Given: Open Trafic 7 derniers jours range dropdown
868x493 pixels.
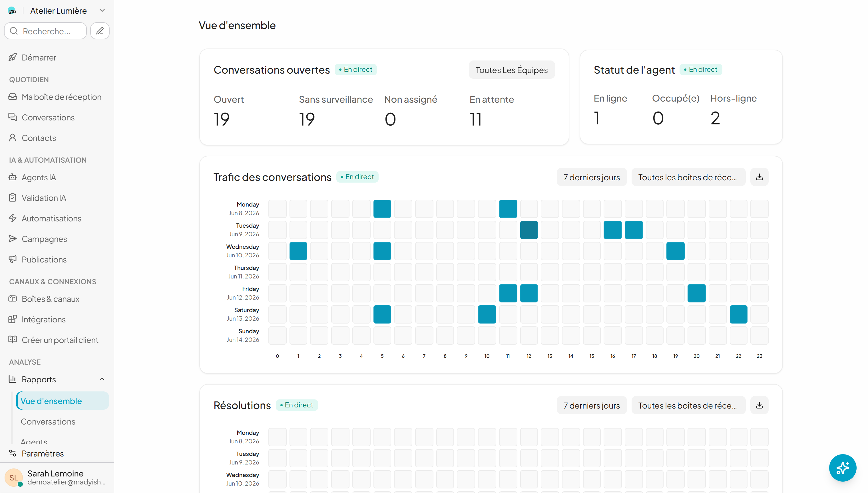Looking at the screenshot, I should pos(592,177).
